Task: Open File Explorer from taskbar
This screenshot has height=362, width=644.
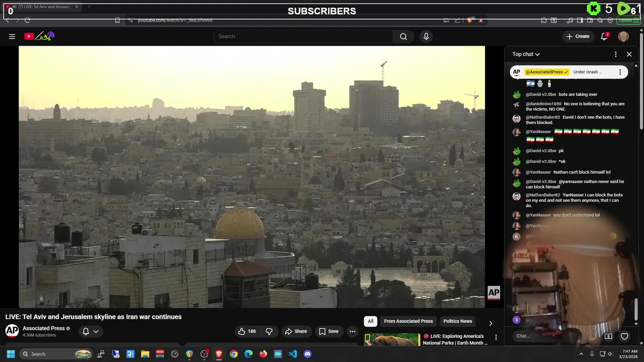Action: tap(145, 354)
